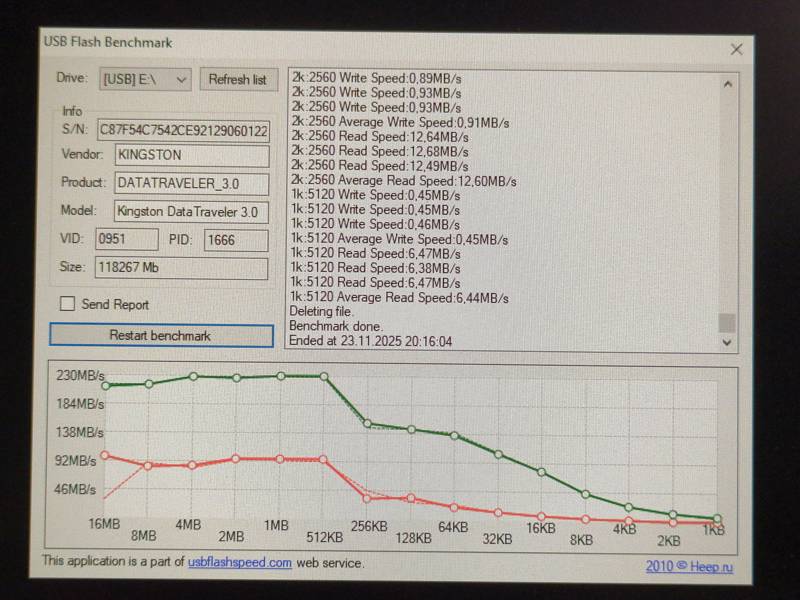Viewport: 800px width, 600px height.
Task: Open the 2010 © Heep.ru link
Action: [x=689, y=566]
